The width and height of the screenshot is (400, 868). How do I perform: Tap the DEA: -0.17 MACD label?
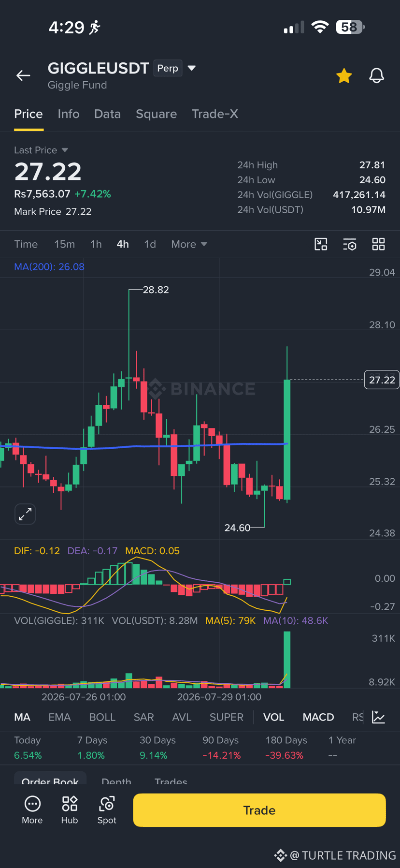pos(92,551)
